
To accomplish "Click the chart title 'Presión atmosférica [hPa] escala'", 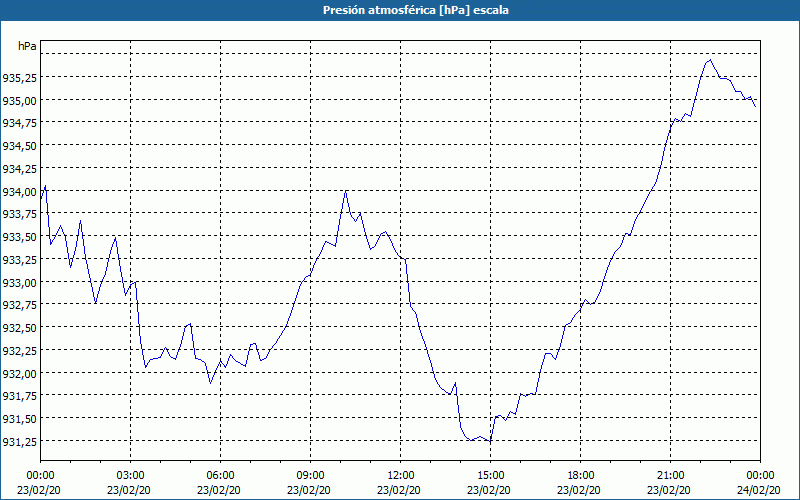I will [415, 10].
